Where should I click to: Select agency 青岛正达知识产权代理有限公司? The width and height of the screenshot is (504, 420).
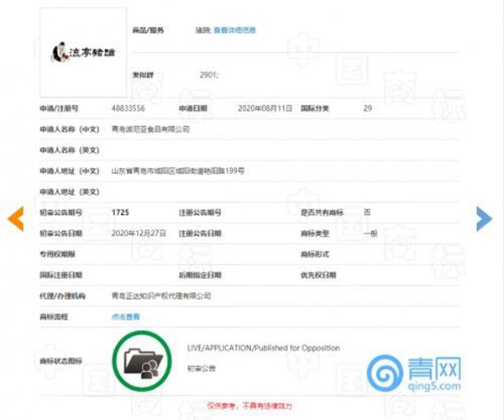pyautogui.click(x=161, y=296)
